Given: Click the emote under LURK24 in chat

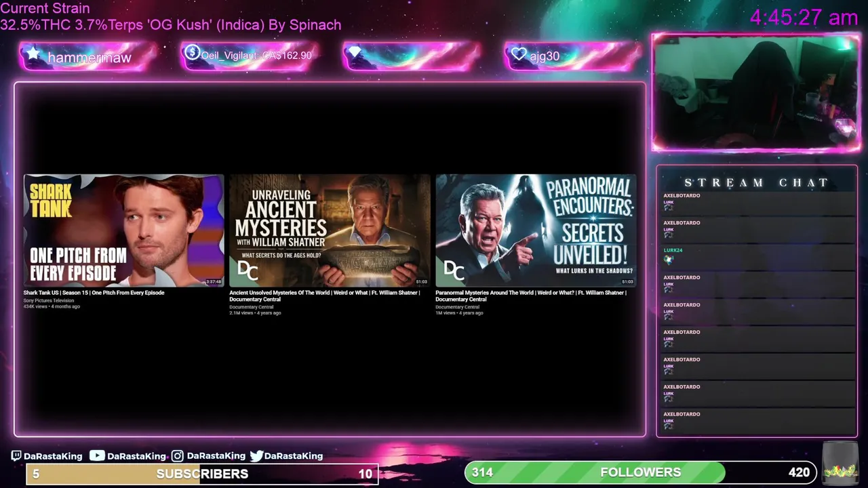Looking at the screenshot, I should tap(669, 260).
